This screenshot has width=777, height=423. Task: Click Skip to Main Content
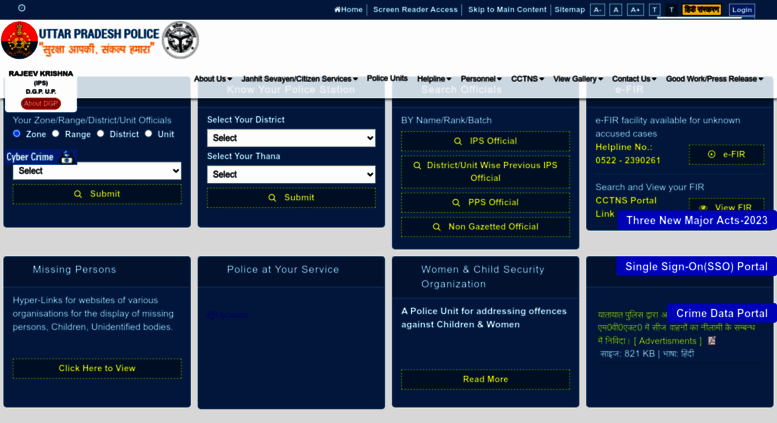coord(507,9)
